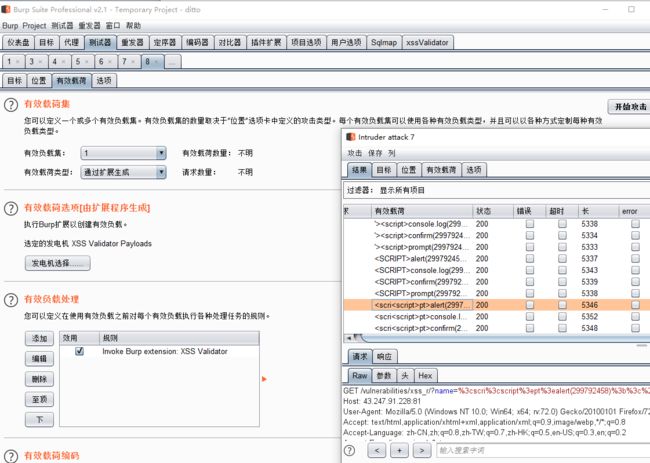
Task: Click + button in search bar
Action: pyautogui.click(x=399, y=451)
